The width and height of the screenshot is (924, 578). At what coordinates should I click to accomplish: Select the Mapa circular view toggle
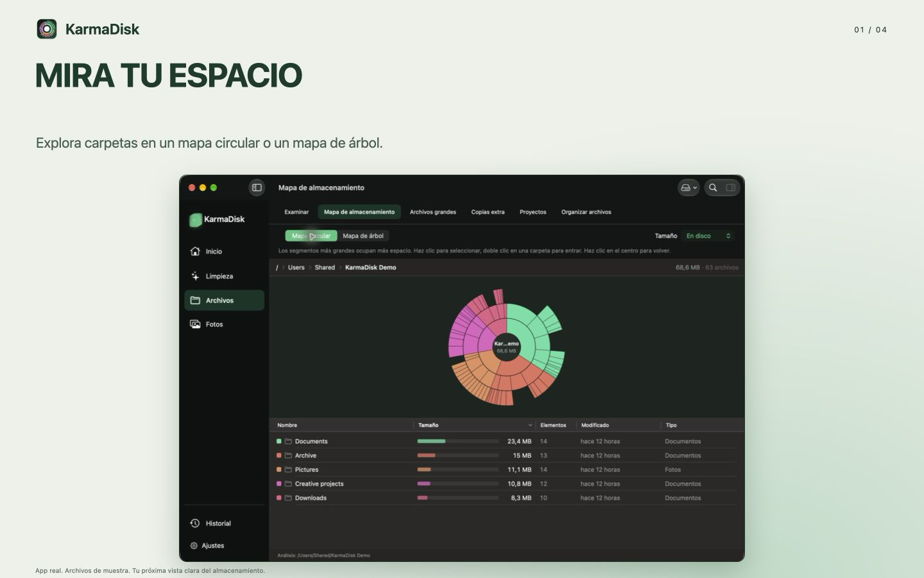click(x=311, y=236)
